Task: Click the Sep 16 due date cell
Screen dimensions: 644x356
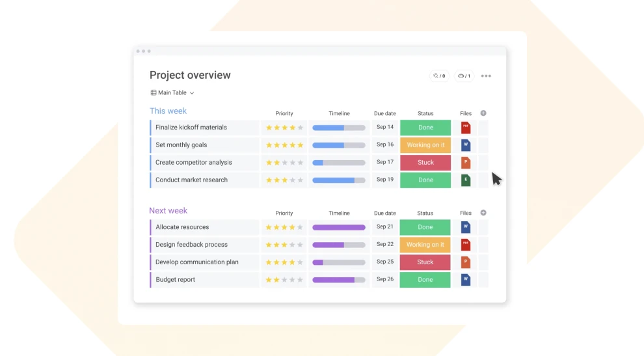Action: point(385,144)
